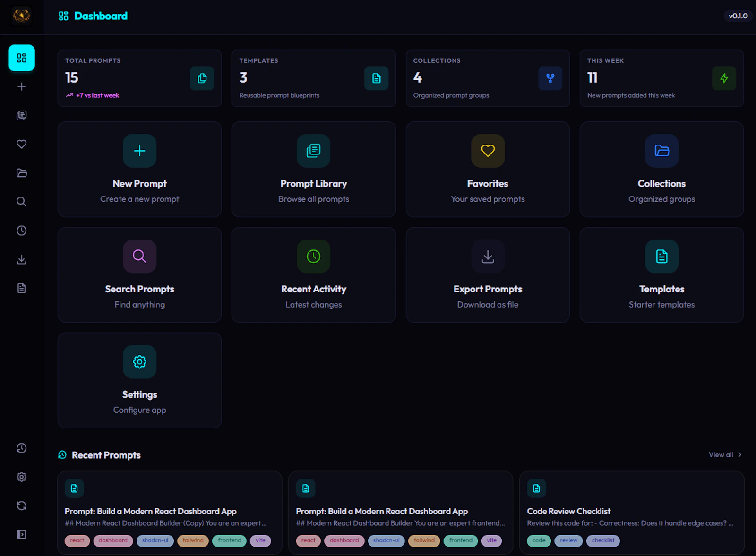Open the Prompt Library tile
The image size is (756, 556).
coord(314,170)
